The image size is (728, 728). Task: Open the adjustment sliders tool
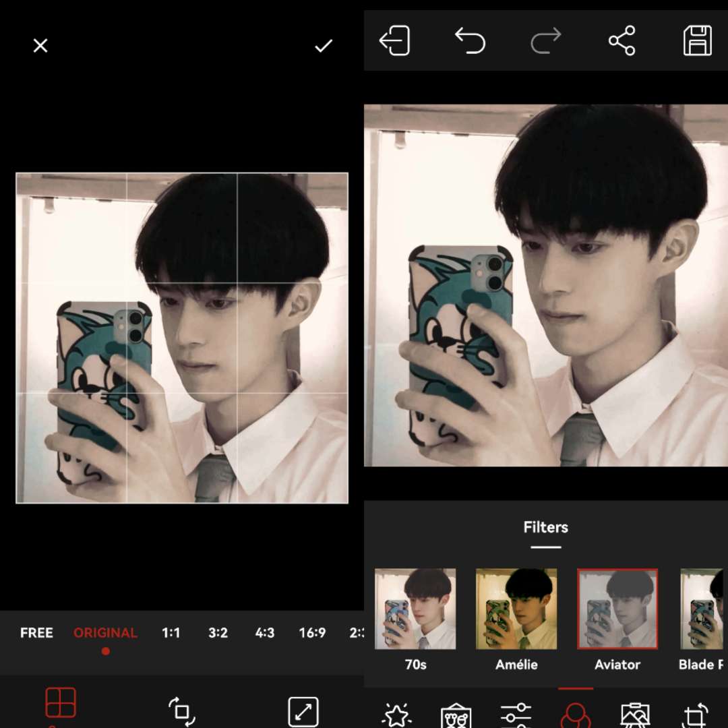516,715
